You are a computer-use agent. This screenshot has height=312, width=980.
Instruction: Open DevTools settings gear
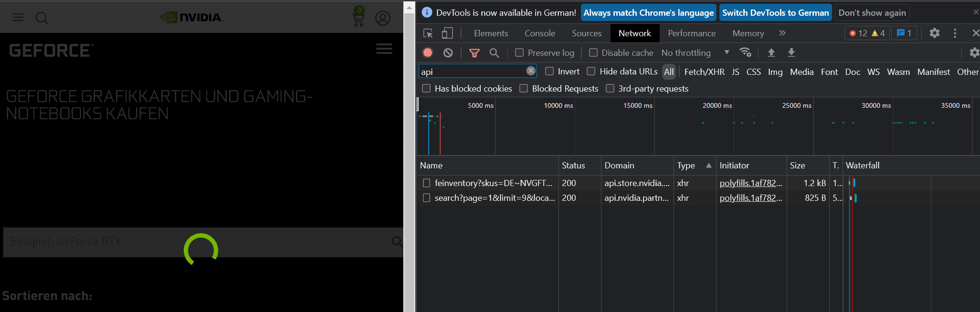(935, 33)
